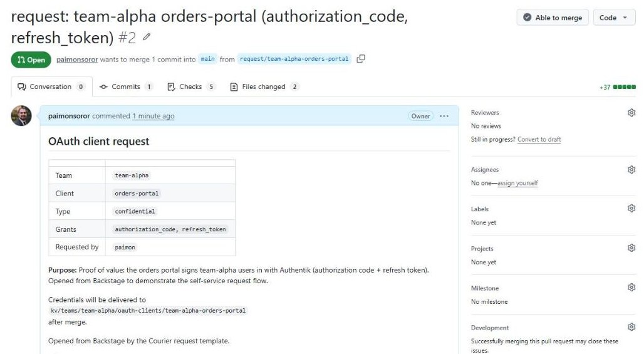Viewport: 644px width, 354px height.
Task: Open Milestone settings gear
Action: pos(631,288)
